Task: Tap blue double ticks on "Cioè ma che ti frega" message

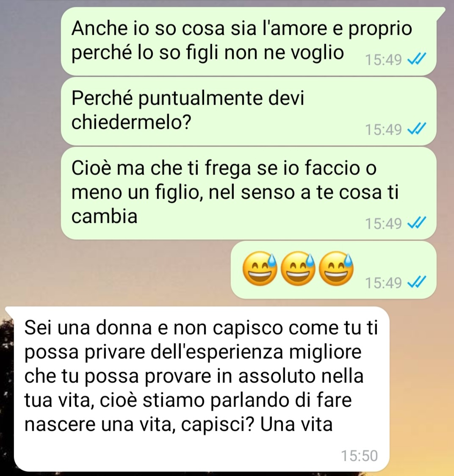Action: coord(417,224)
